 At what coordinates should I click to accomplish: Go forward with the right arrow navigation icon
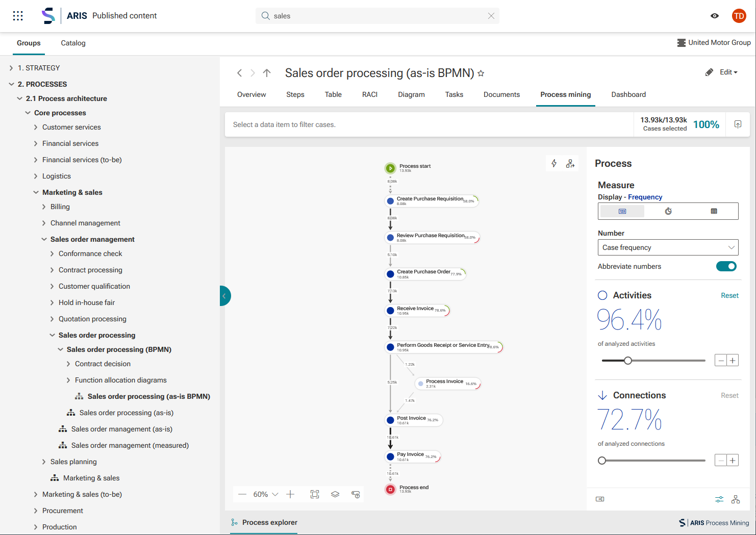[x=253, y=73]
